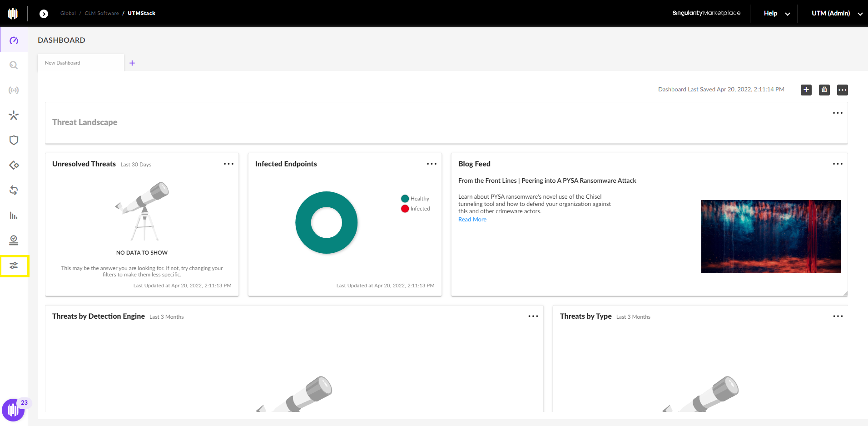This screenshot has height=426, width=868.
Task: Click the NO DATA TO SHOW message
Action: (x=142, y=253)
